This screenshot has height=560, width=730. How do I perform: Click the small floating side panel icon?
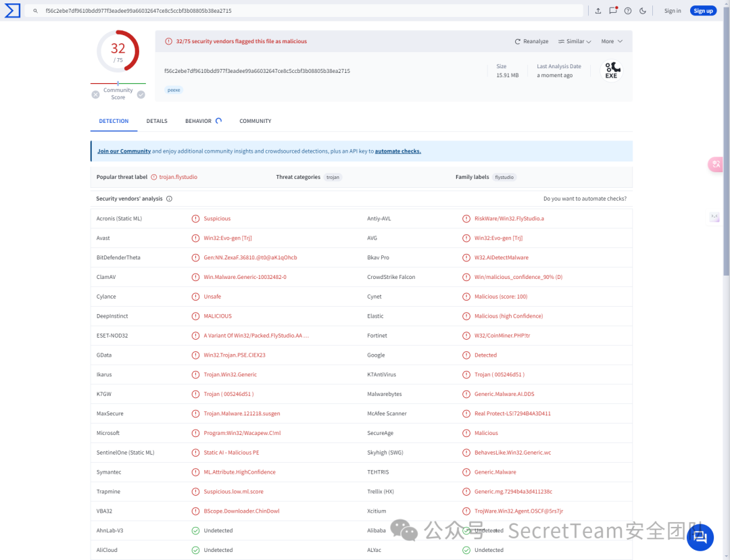(x=714, y=217)
